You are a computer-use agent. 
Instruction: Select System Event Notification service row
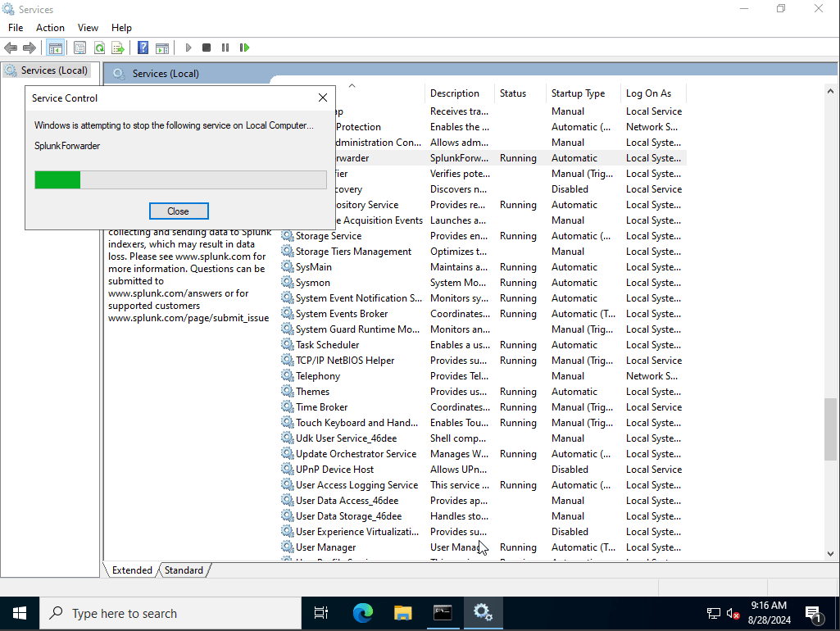point(483,297)
